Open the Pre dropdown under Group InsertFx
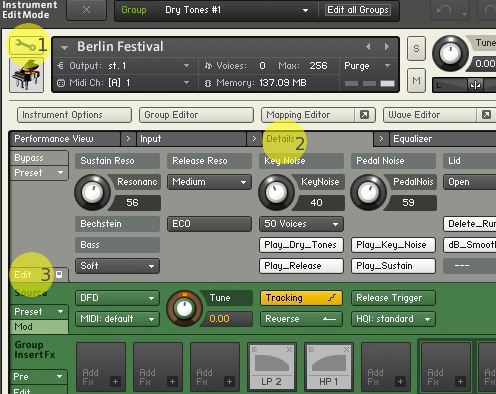Viewport: 496px width, 394px height. [x=39, y=377]
